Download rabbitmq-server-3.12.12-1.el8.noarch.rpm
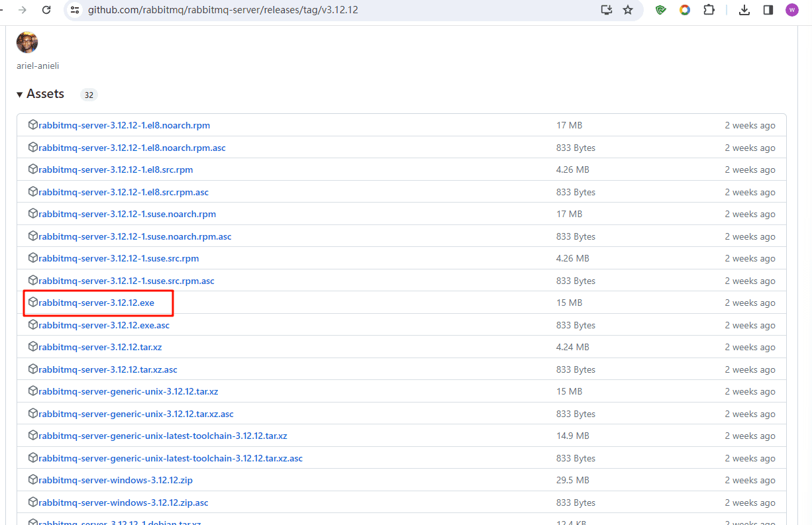 (x=124, y=125)
